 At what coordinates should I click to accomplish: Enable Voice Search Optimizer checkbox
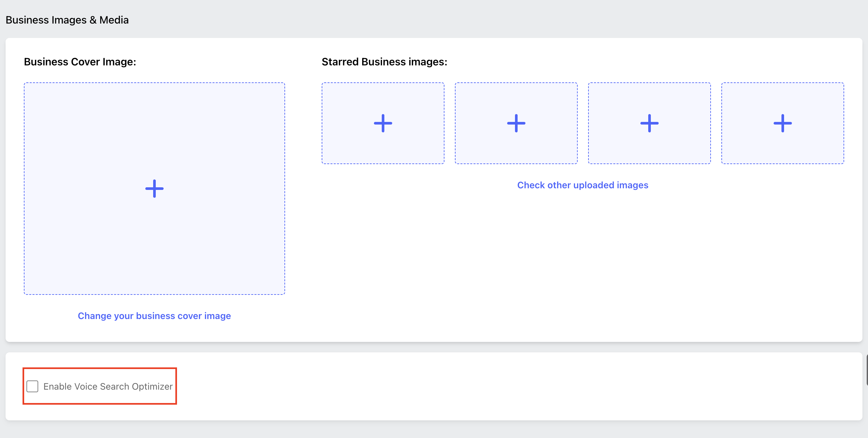point(32,386)
